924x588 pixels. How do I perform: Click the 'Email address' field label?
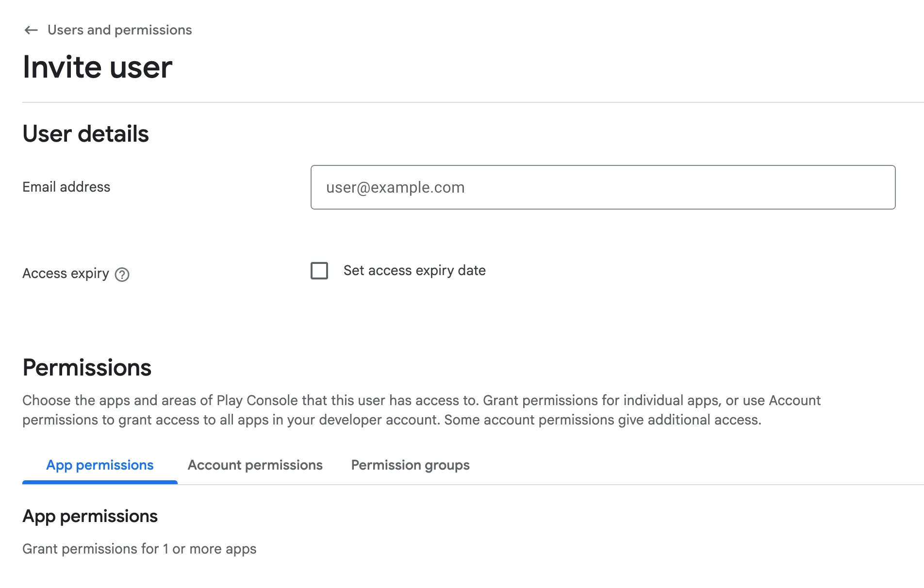click(x=66, y=187)
